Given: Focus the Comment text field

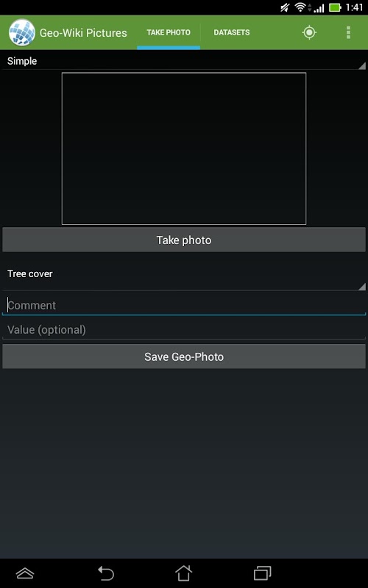Looking at the screenshot, I should point(184,305).
